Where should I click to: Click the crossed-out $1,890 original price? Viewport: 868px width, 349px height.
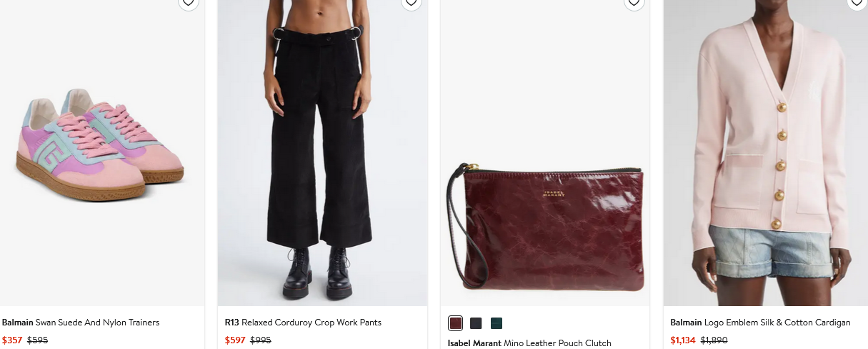click(x=714, y=340)
